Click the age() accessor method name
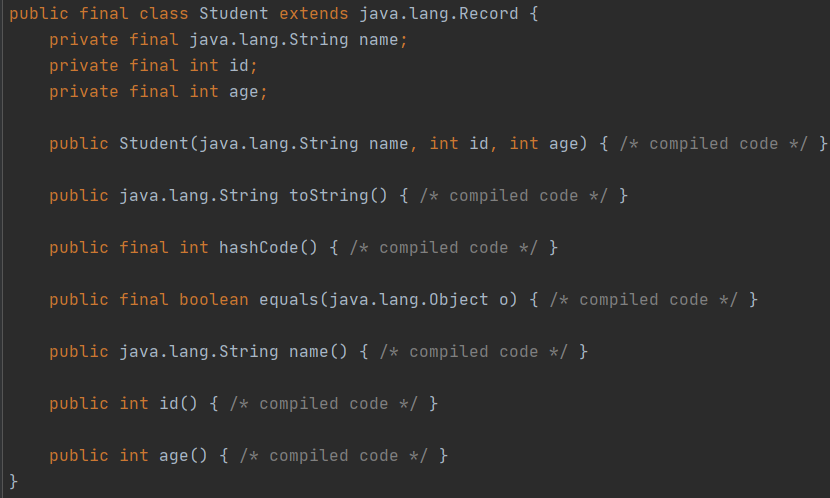This screenshot has width=830, height=498. pyautogui.click(x=174, y=456)
